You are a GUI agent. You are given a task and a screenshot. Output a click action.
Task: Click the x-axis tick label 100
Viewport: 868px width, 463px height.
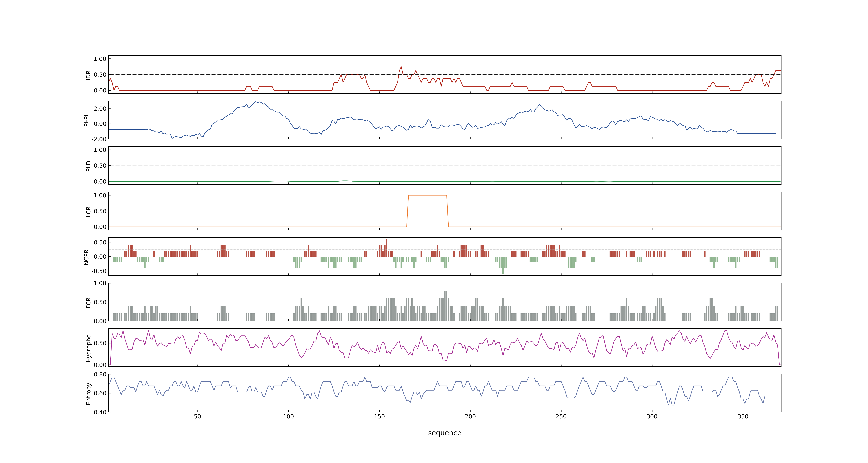coord(288,416)
